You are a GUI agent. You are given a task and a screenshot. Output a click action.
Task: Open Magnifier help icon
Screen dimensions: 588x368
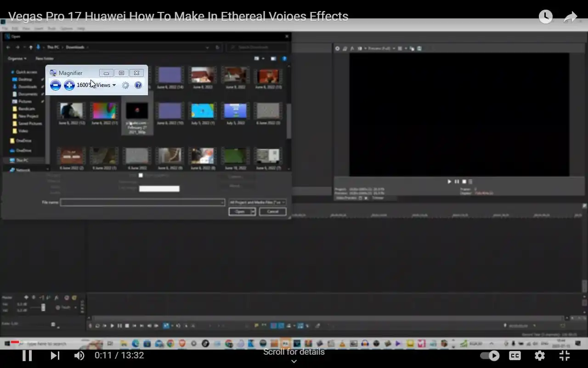coord(138,85)
